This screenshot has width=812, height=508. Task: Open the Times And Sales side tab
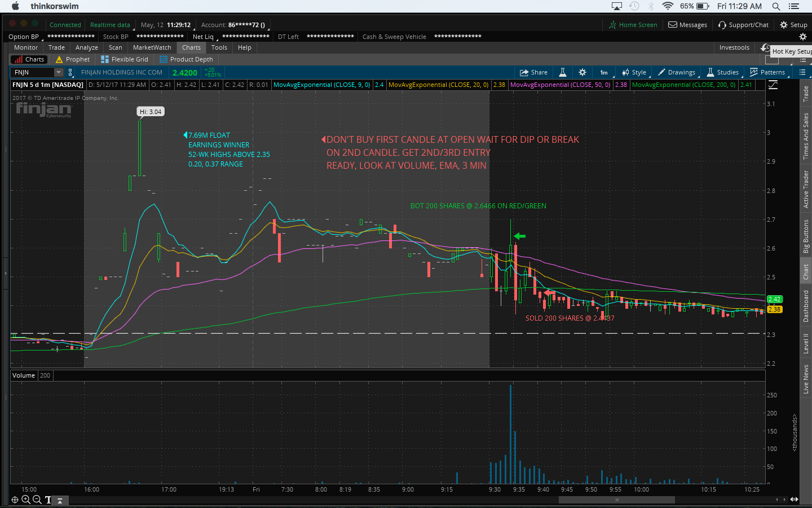[x=806, y=136]
